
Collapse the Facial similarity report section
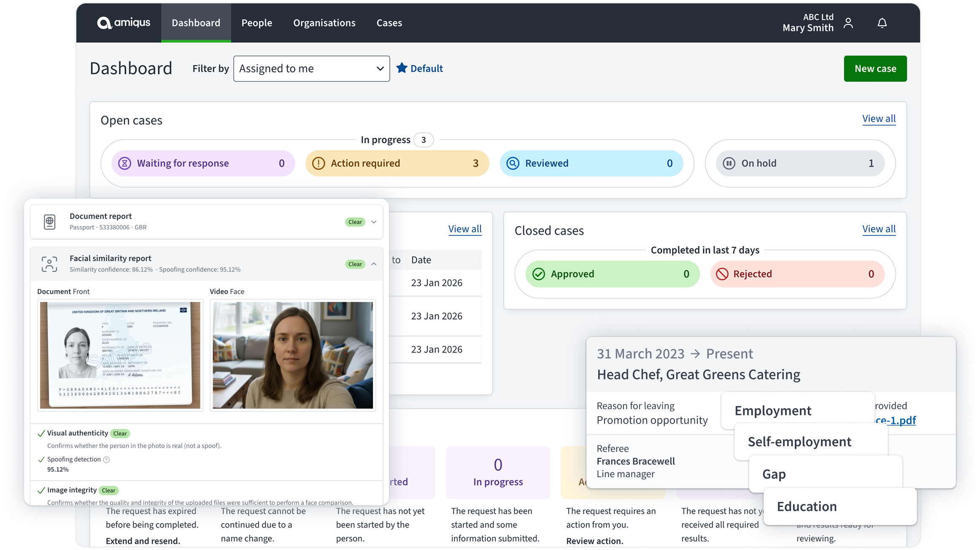pos(374,264)
